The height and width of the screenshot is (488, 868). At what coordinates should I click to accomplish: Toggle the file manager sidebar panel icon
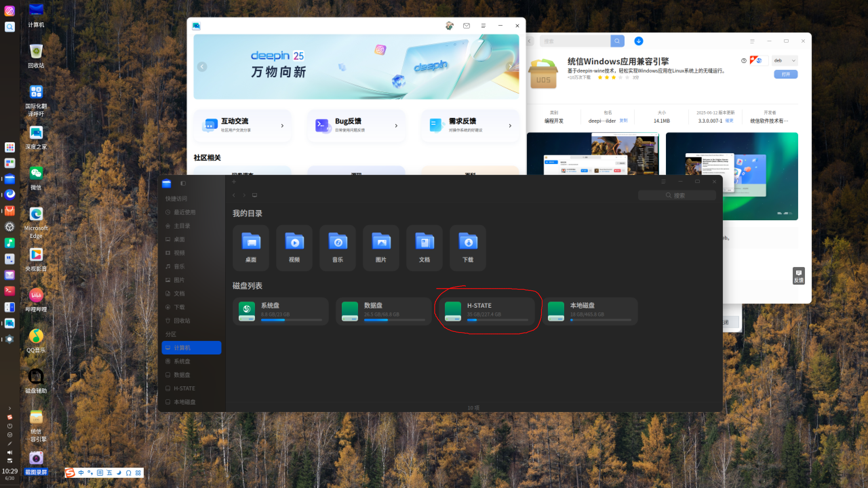point(183,183)
